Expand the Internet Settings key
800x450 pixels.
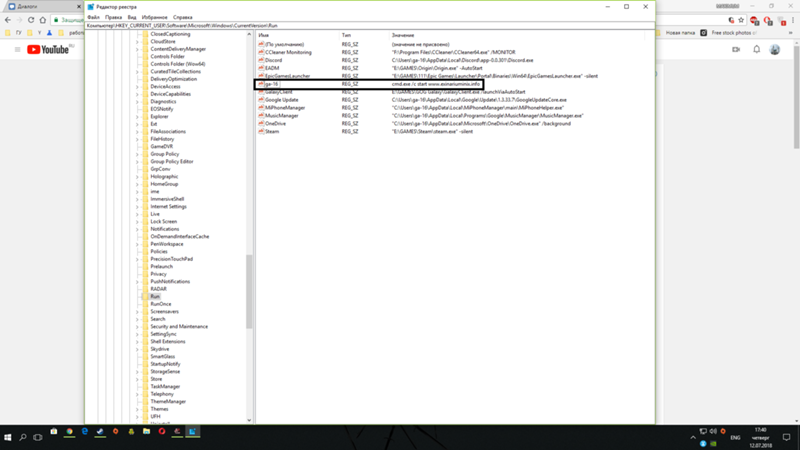pos(137,206)
